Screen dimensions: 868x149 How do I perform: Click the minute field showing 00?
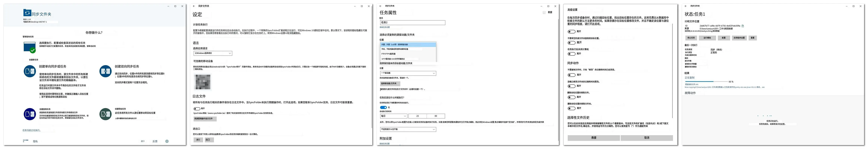[x=436, y=116]
